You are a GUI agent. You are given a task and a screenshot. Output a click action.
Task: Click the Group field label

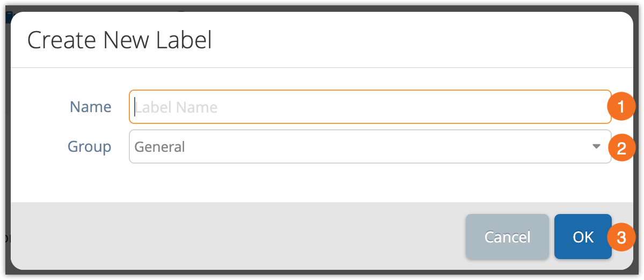click(90, 146)
